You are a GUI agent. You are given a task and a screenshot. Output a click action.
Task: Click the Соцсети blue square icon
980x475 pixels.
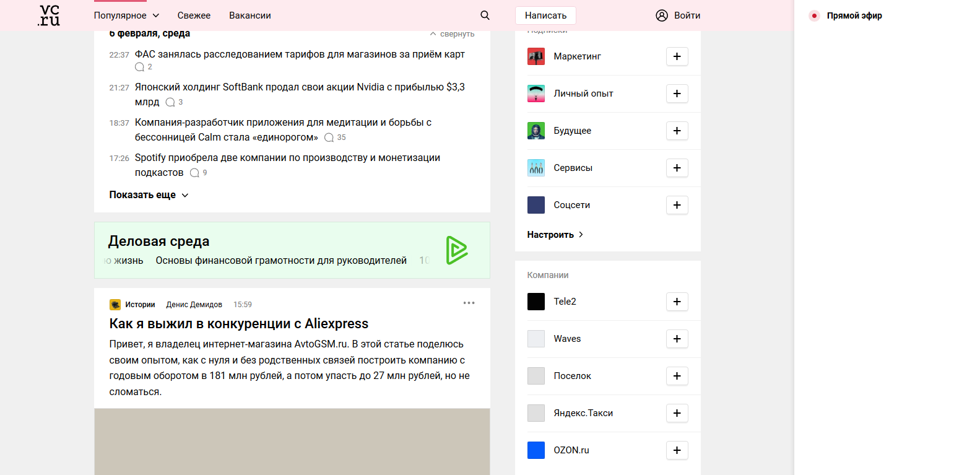coord(536,205)
